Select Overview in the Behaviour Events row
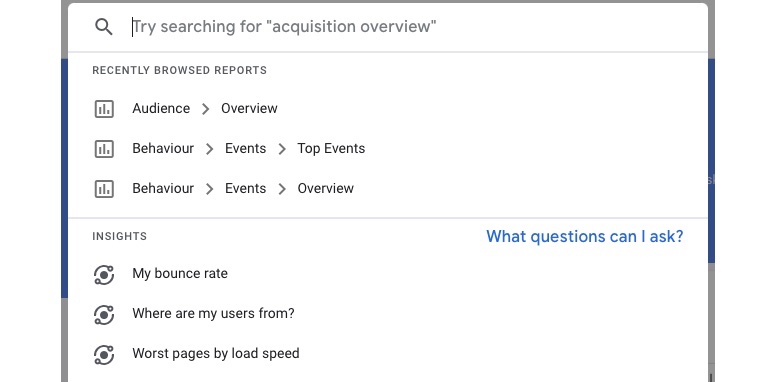The width and height of the screenshot is (776, 382). pos(326,189)
